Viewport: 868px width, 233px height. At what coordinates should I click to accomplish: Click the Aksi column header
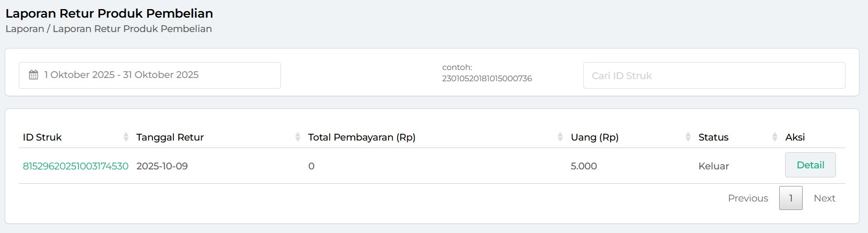[795, 137]
